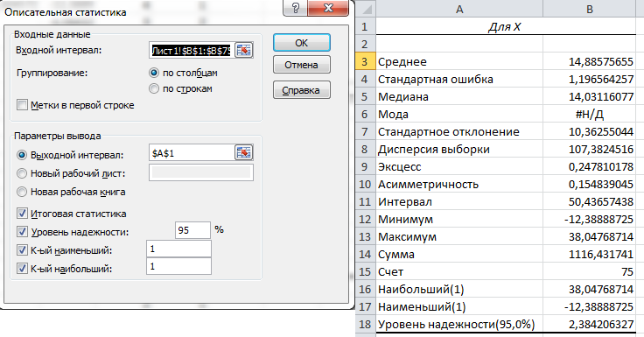Select Новый рабочий лист output option
Screen dimensions: 644x337
(x=21, y=173)
